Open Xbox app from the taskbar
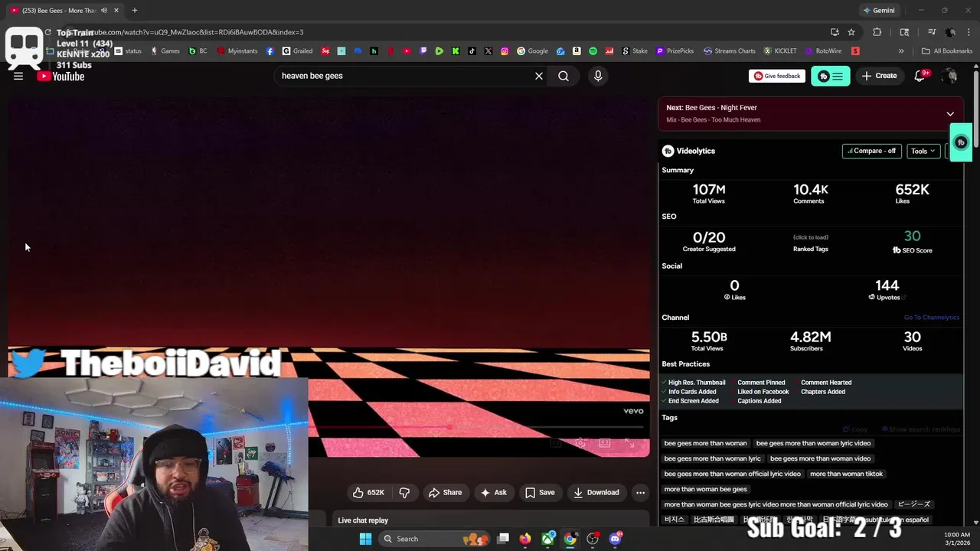The height and width of the screenshot is (551, 980). click(x=548, y=539)
